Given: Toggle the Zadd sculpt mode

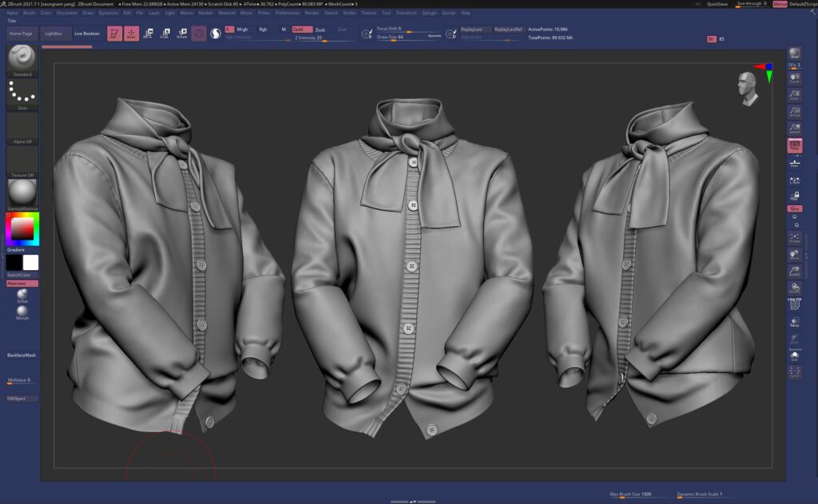Looking at the screenshot, I should (x=302, y=29).
